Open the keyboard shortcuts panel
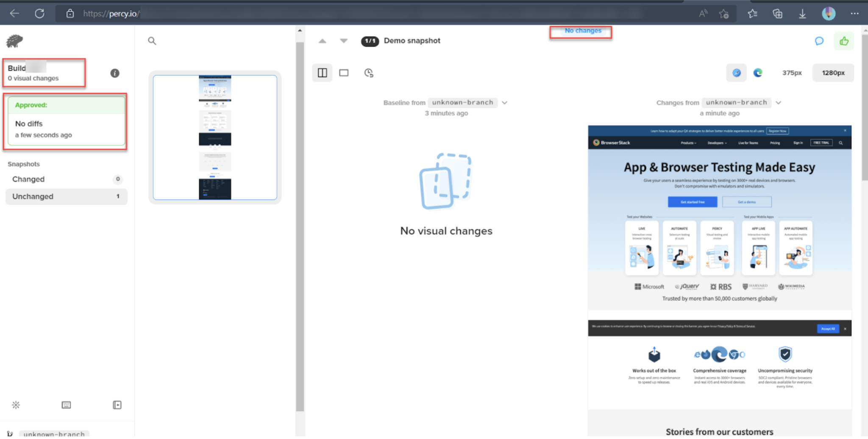Viewport: 868px width, 439px height. coord(66,405)
